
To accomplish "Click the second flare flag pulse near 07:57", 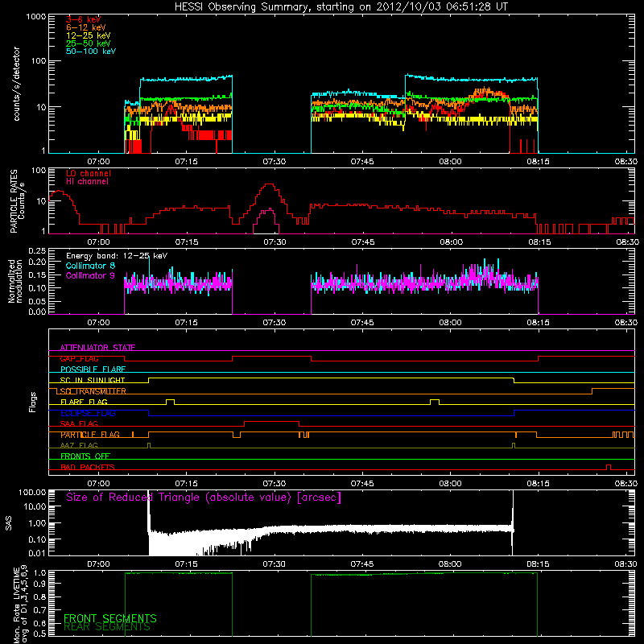I will (435, 402).
